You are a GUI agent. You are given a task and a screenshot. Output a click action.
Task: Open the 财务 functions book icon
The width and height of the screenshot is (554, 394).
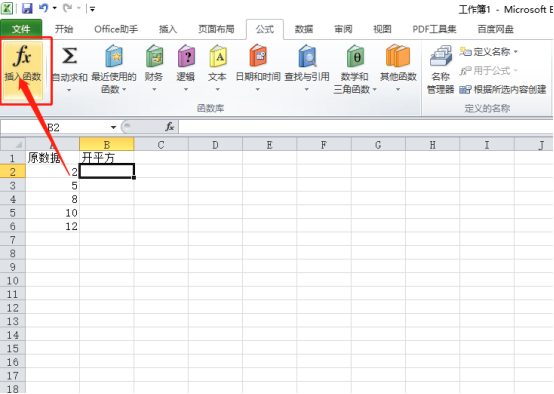pos(155,56)
